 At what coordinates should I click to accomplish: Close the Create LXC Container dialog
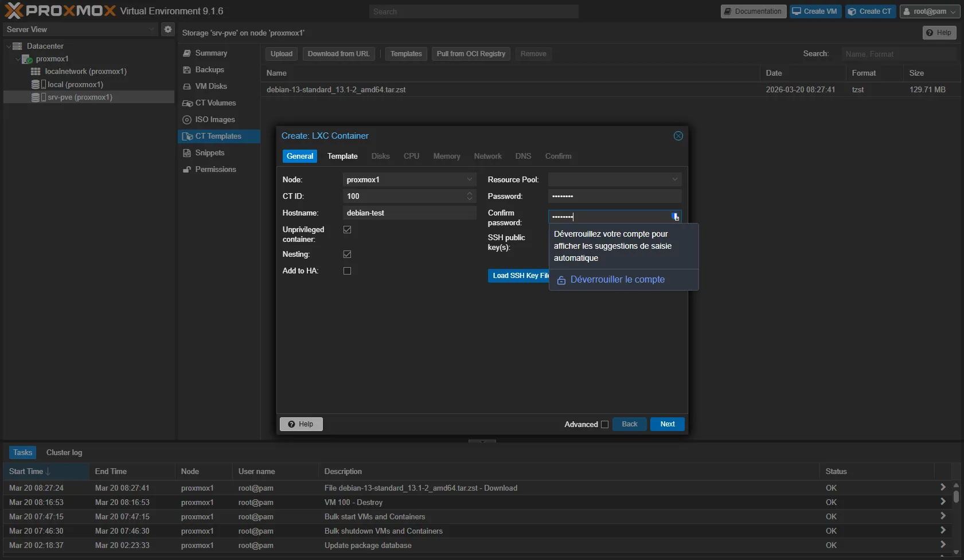[x=678, y=136]
